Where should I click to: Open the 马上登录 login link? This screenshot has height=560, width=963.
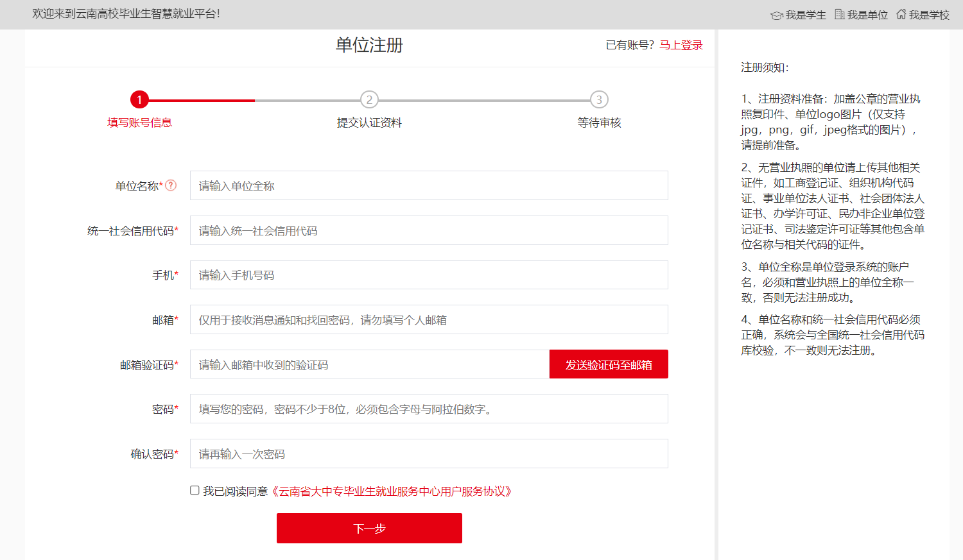coord(681,45)
